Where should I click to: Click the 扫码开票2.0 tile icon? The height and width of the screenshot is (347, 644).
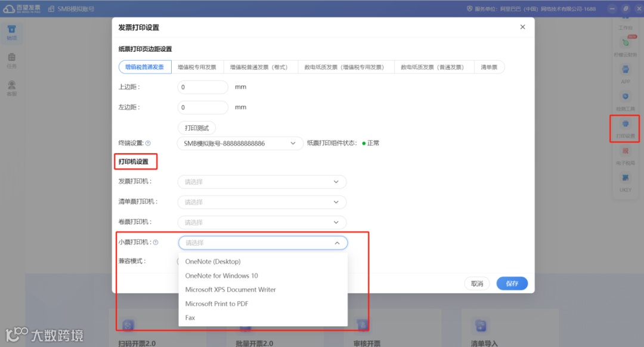128,326
